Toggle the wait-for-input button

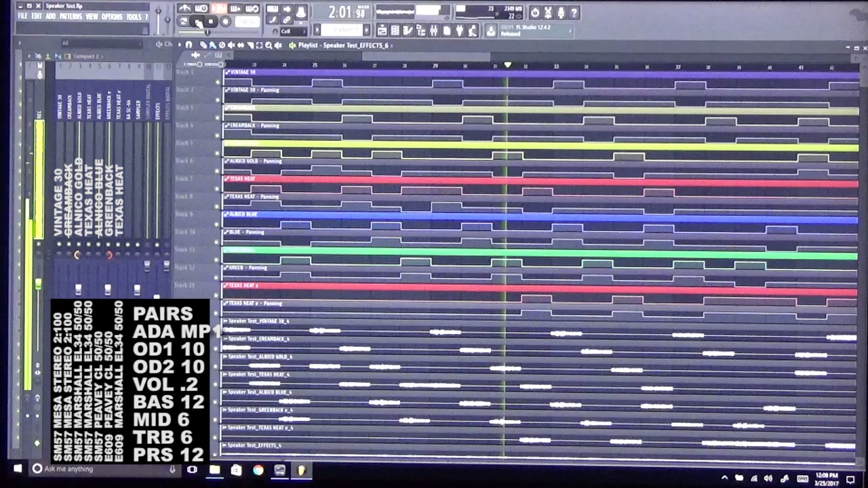[201, 8]
